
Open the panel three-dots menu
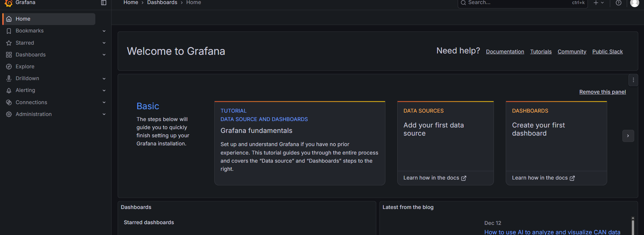point(633,80)
